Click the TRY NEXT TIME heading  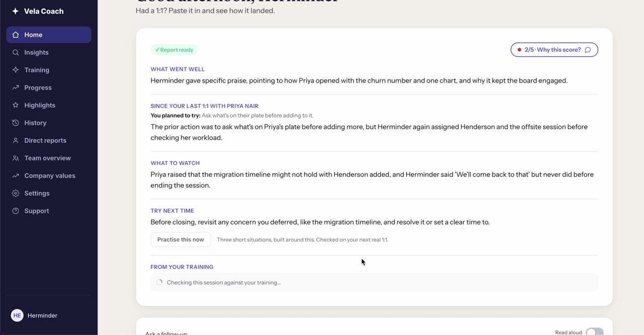(172, 211)
